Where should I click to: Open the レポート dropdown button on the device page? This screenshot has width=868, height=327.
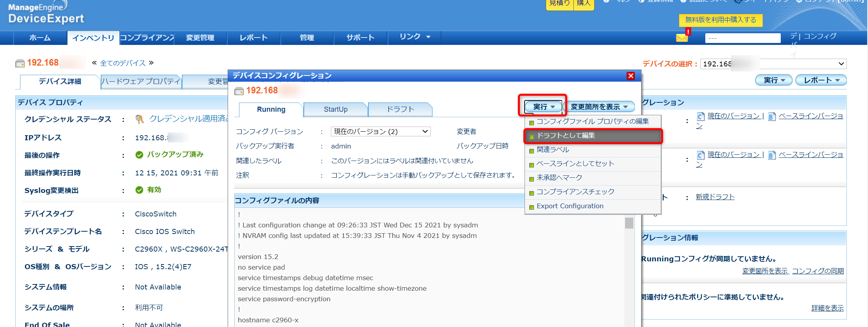821,80
